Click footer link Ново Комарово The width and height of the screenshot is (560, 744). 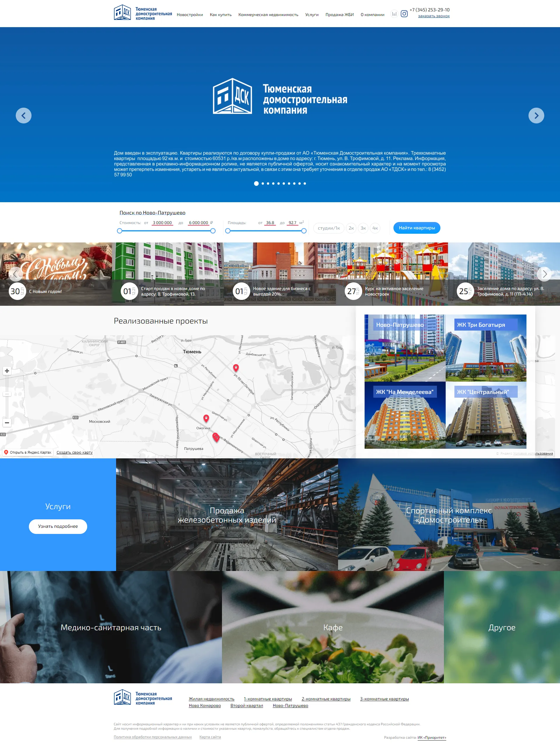[205, 706]
